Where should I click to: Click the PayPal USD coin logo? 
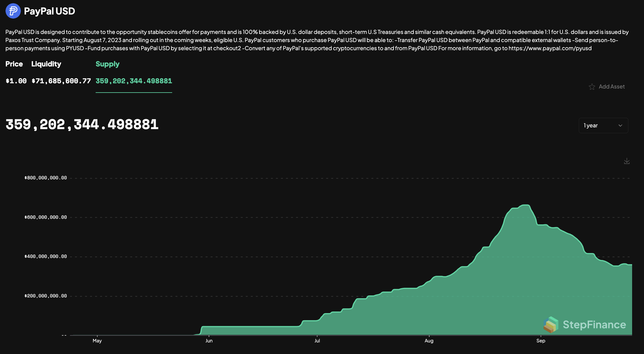click(x=13, y=11)
